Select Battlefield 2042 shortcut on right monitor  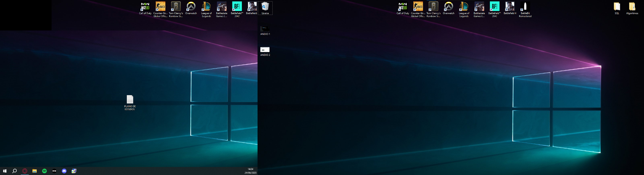tap(494, 9)
